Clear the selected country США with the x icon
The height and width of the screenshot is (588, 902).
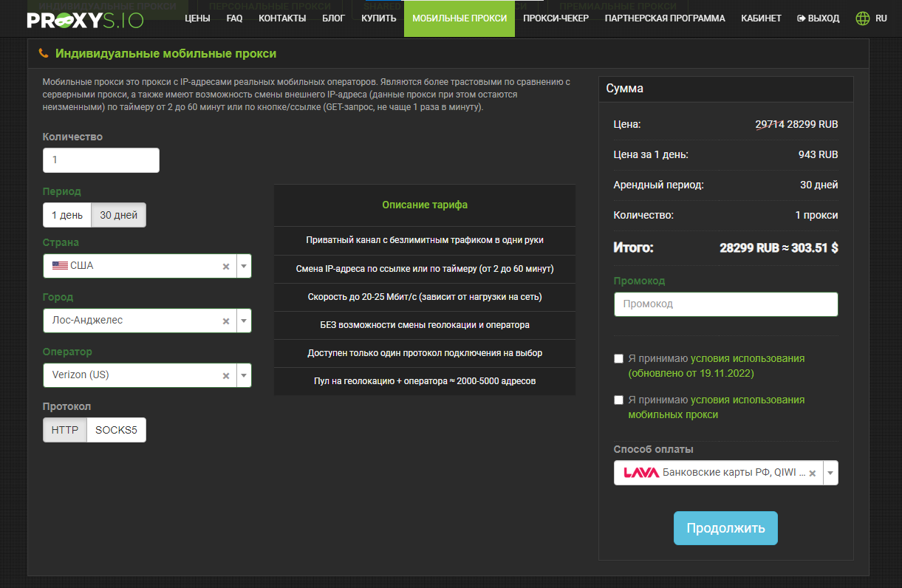coord(226,267)
